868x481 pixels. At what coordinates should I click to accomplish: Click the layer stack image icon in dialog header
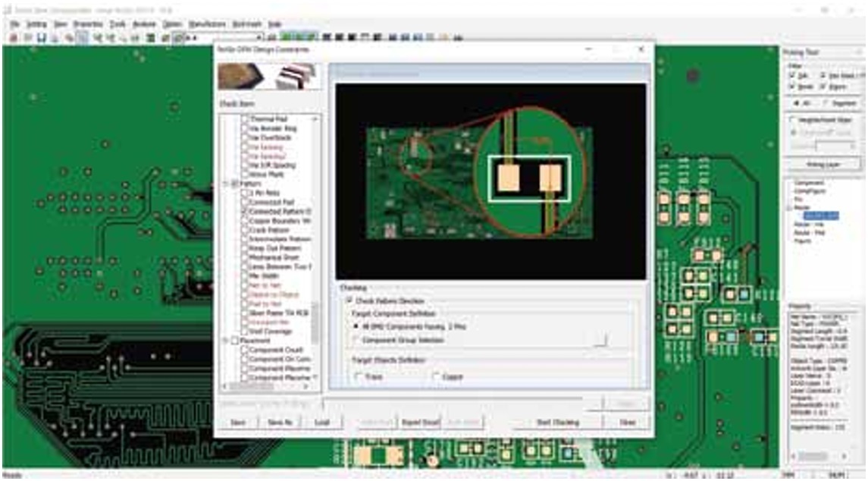click(x=296, y=77)
